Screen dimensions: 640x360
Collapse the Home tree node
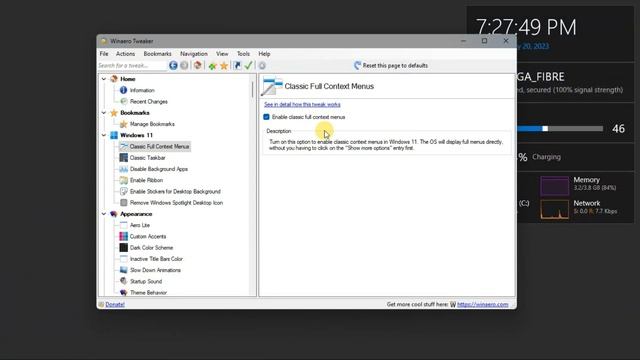(104, 79)
